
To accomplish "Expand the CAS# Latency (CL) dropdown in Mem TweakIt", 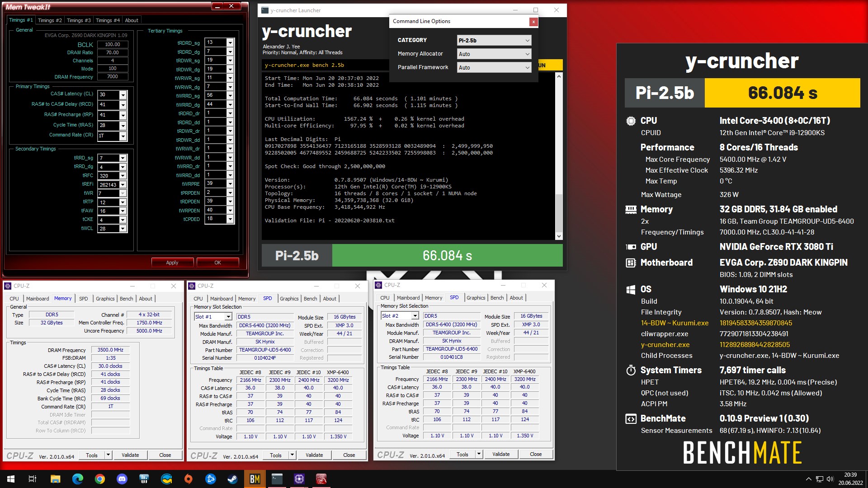I will pos(123,94).
